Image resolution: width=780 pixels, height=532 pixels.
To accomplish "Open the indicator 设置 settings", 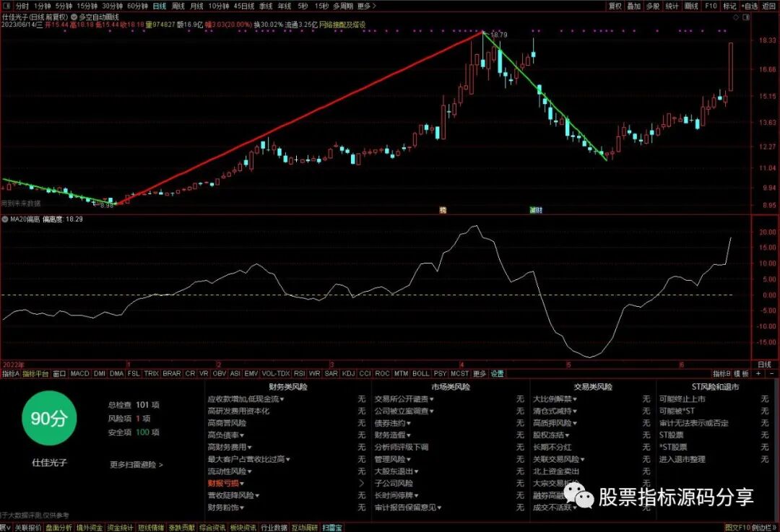I will [498, 373].
